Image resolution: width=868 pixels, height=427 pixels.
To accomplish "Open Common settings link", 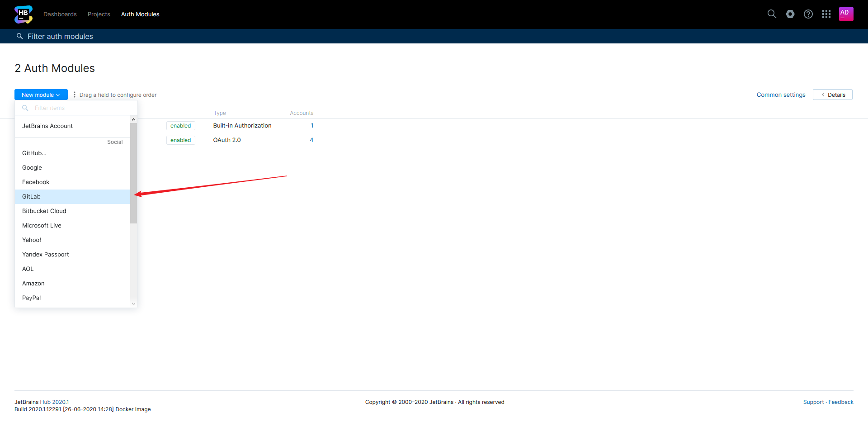I will tap(781, 95).
